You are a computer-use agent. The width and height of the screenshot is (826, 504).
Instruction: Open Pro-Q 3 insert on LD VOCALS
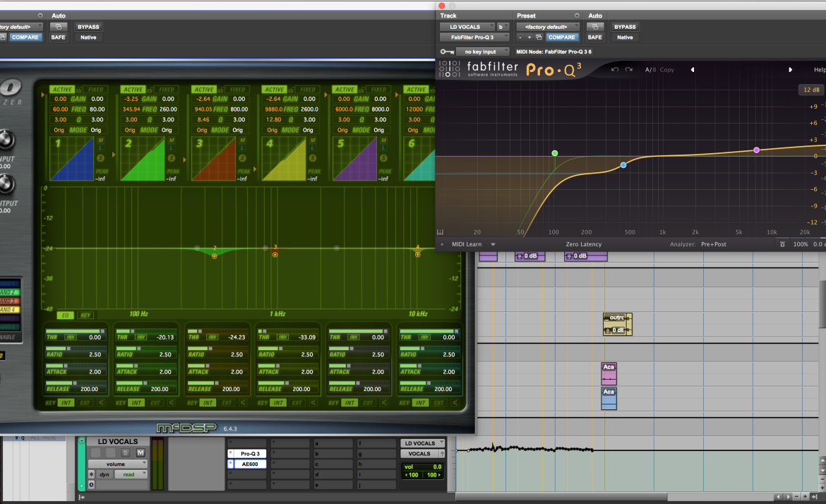point(250,453)
